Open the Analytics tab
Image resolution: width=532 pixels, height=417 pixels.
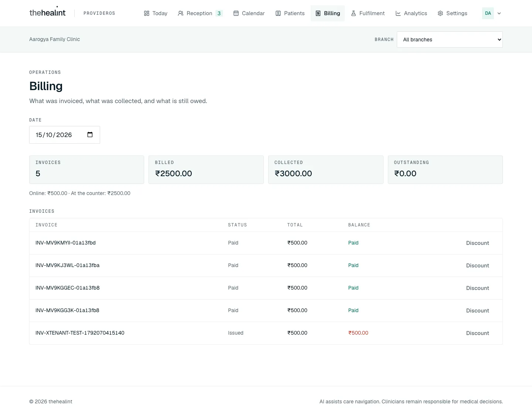pyautogui.click(x=411, y=13)
